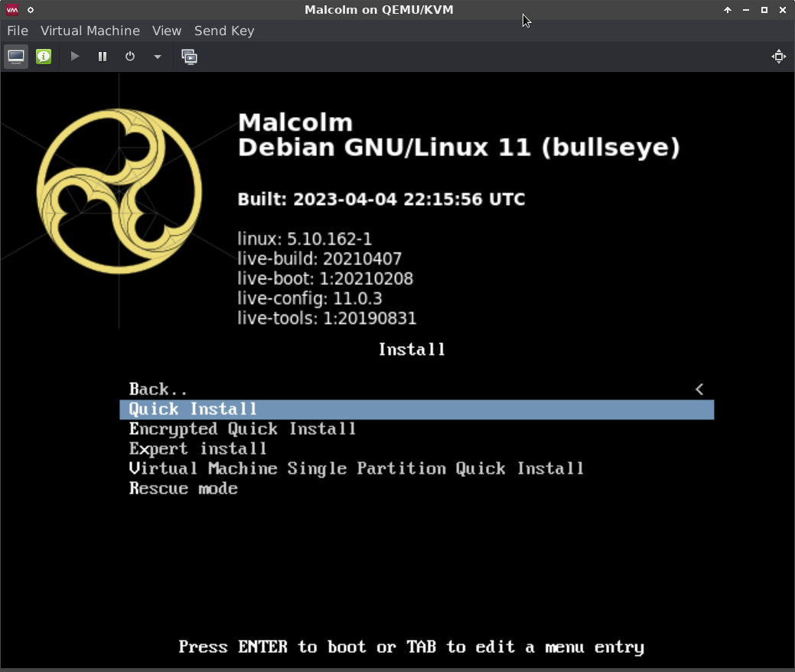Viewport: 795px width, 672px height.
Task: Manage virtual machine snapshots
Action: tap(189, 57)
